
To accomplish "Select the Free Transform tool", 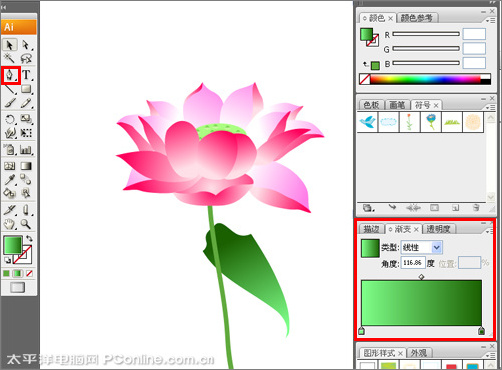I will pyautogui.click(x=26, y=133).
